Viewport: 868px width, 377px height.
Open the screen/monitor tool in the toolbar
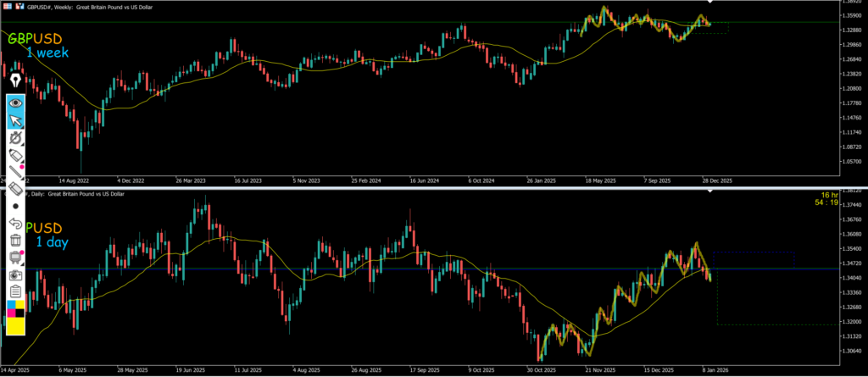click(15, 257)
